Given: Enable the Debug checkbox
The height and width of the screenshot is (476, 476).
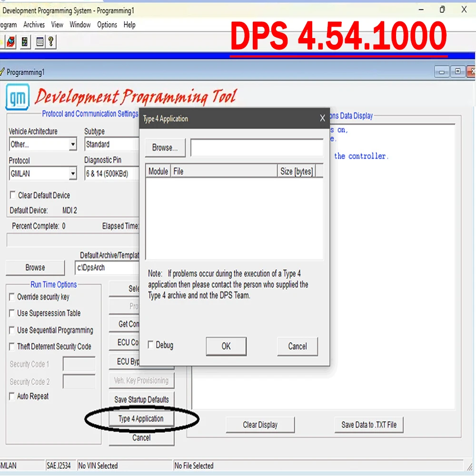Looking at the screenshot, I should [x=150, y=344].
